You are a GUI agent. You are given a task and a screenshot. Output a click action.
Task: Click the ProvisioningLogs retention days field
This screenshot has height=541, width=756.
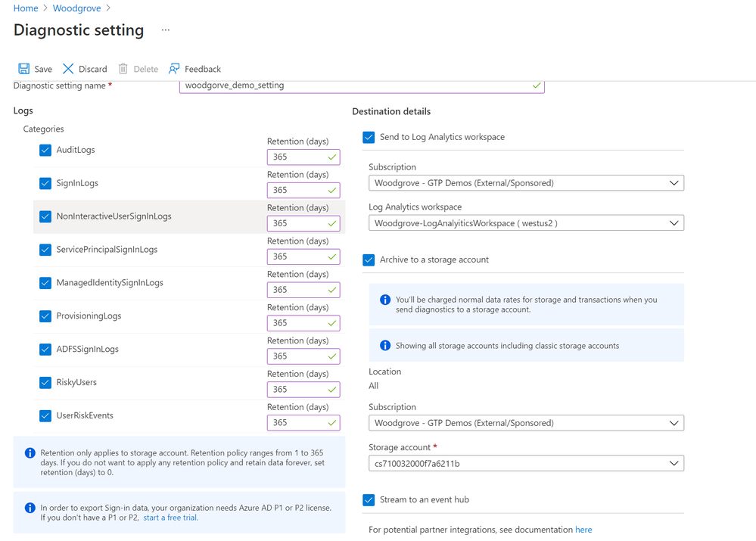[x=303, y=323]
